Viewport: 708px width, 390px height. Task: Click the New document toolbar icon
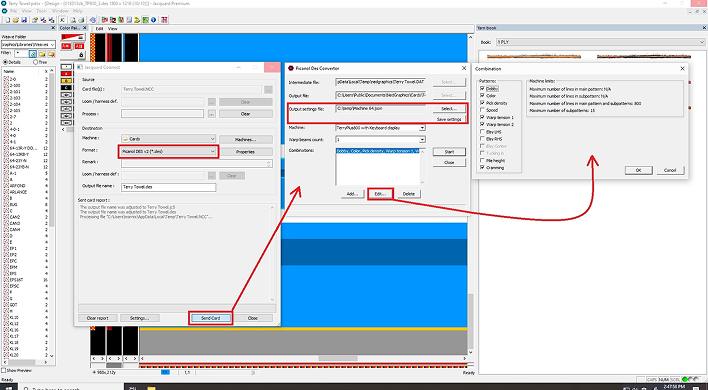pyautogui.click(x=8, y=20)
